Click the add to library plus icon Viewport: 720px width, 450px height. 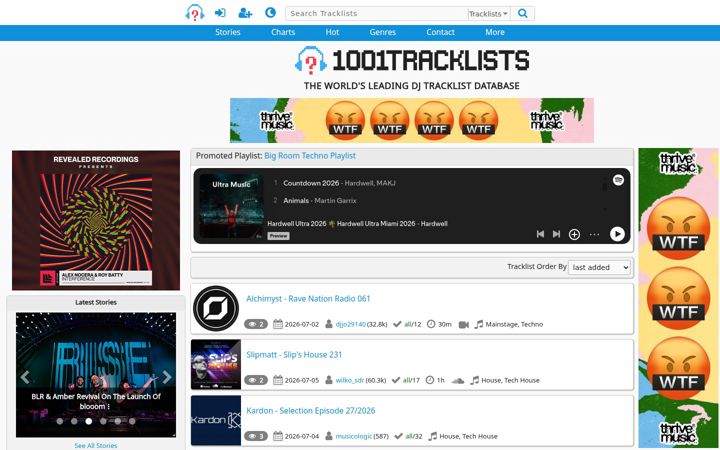(x=574, y=235)
